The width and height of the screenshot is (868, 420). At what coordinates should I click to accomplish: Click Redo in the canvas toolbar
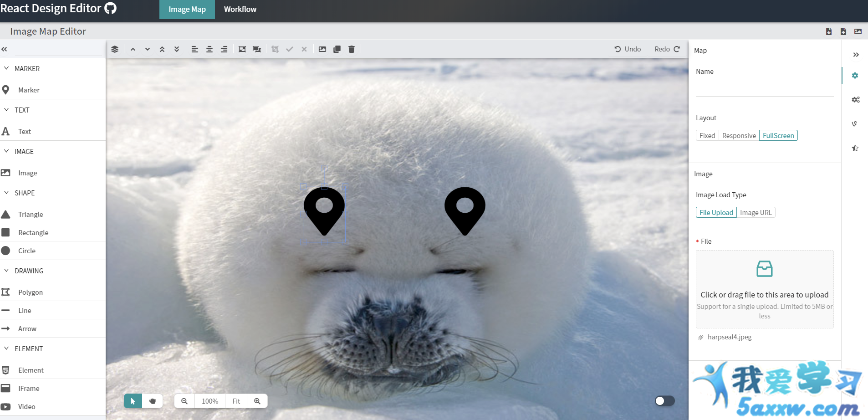coord(667,49)
